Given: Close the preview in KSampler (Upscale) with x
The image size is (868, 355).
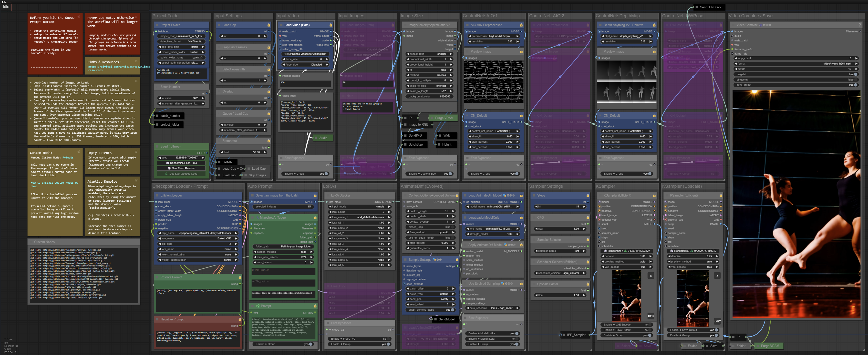Looking at the screenshot, I should click(717, 276).
